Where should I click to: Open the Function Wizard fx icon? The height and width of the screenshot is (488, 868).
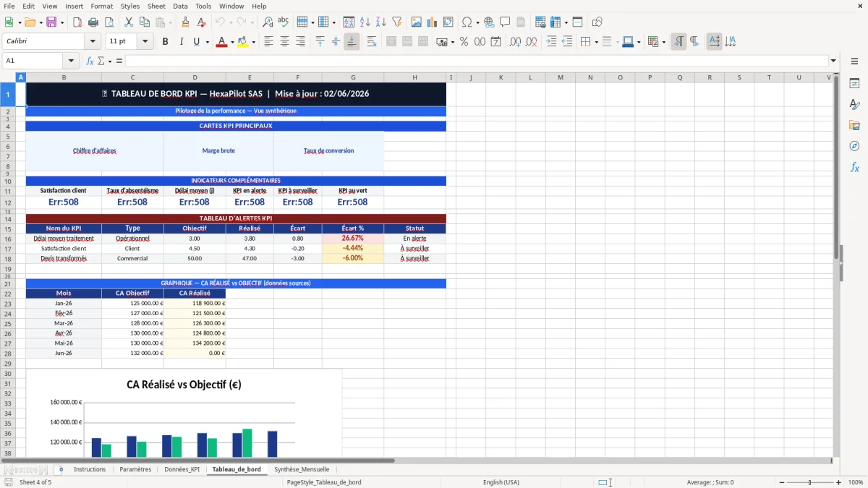point(90,61)
